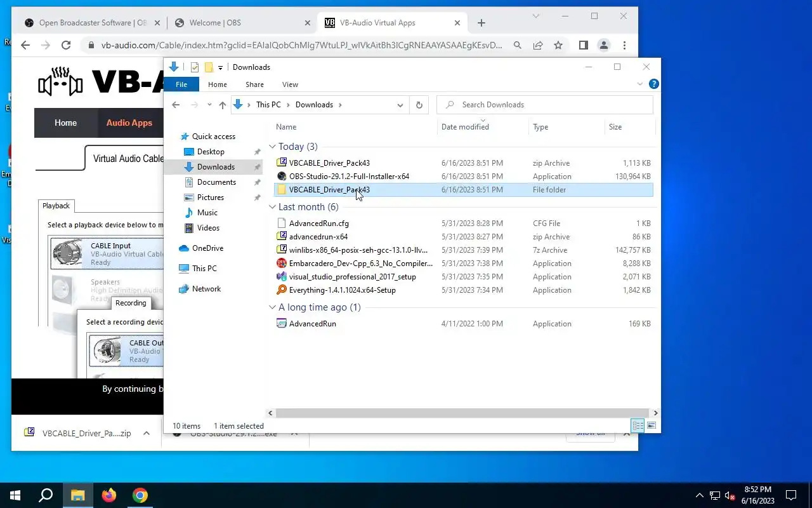Screen dimensions: 812x508
Task: Select visual_studio_professional_2017_setup icon
Action: (282, 277)
